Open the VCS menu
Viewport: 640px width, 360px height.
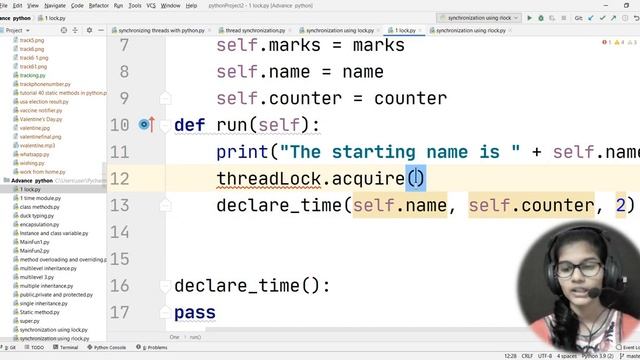tap(151, 6)
